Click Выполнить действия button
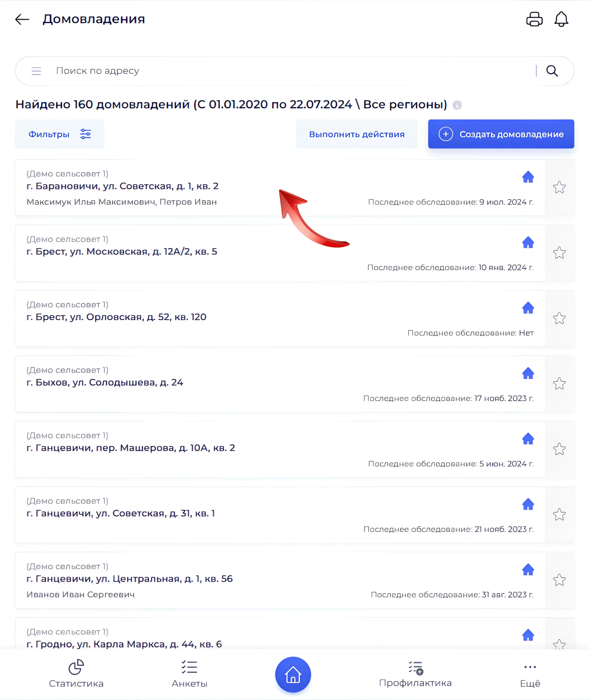The width and height of the screenshot is (590, 700). pos(357,134)
